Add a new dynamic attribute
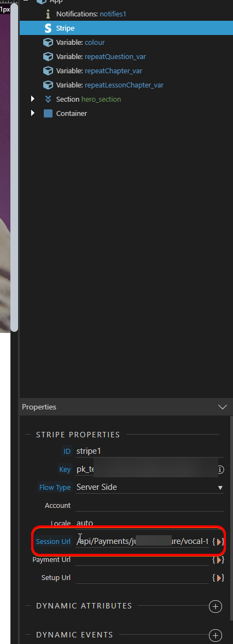233x644 pixels. coord(215,606)
